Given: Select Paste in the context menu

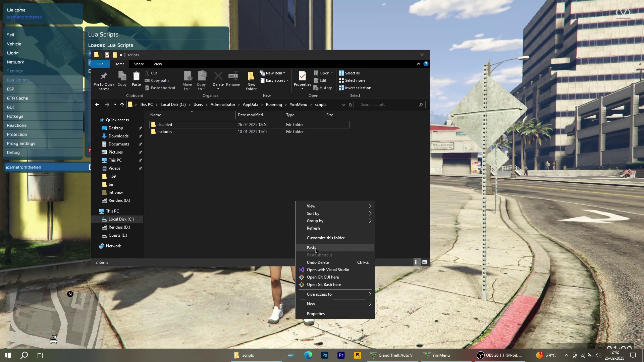Looking at the screenshot, I should pyautogui.click(x=312, y=248).
